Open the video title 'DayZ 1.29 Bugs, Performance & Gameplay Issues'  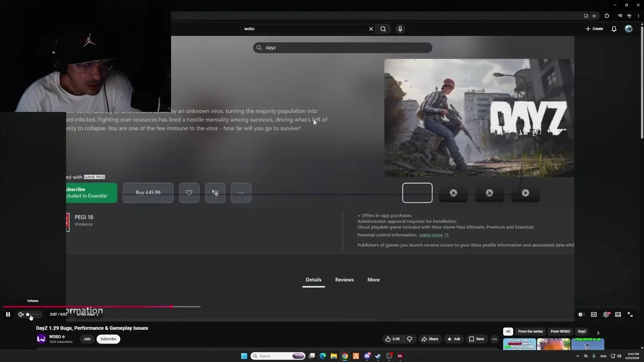pos(92,328)
